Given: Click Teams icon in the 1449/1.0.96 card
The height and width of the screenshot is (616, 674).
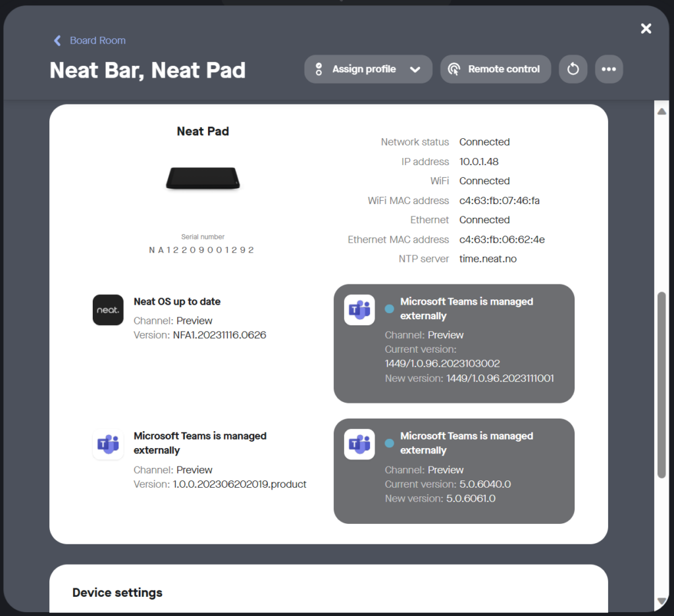Looking at the screenshot, I should tap(359, 310).
